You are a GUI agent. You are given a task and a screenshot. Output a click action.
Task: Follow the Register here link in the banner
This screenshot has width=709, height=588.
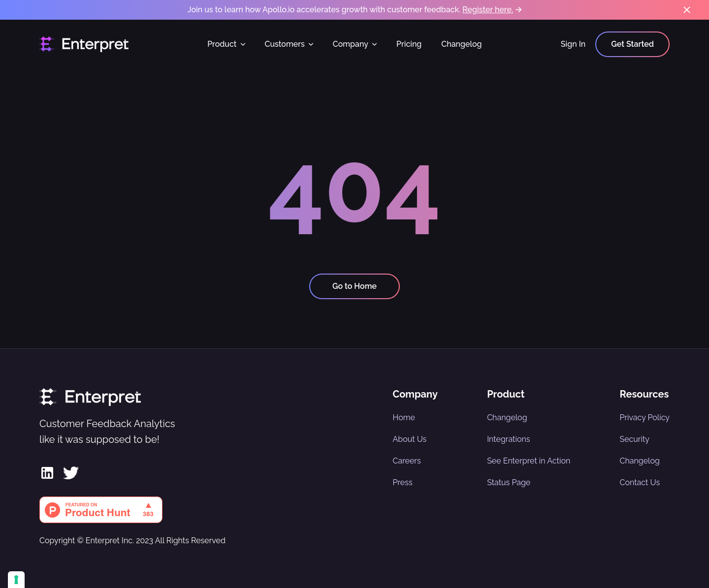(487, 10)
